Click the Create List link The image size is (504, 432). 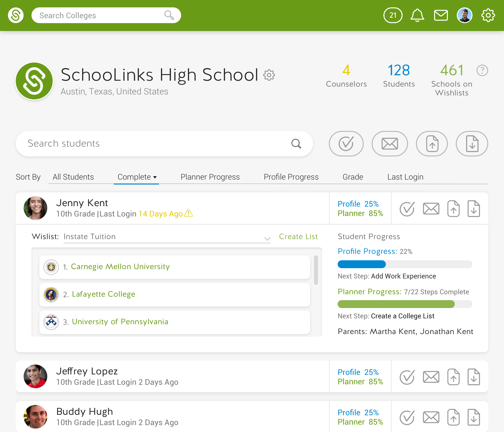tap(298, 236)
